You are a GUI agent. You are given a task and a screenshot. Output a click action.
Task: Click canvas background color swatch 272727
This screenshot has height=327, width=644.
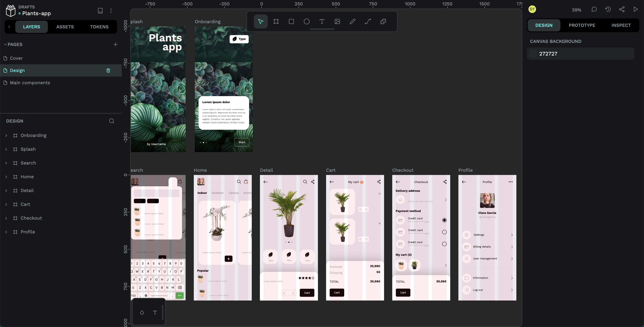(x=533, y=54)
